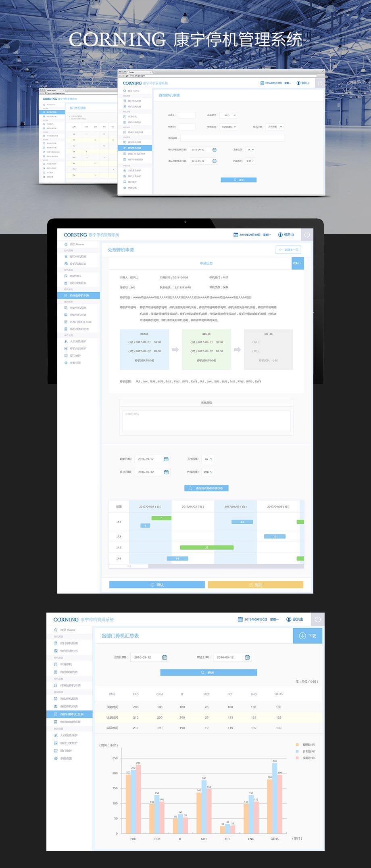Open calendar icon in 各部门停机汇总表 终止日期 field
The height and width of the screenshot is (868, 371).
coord(247,657)
